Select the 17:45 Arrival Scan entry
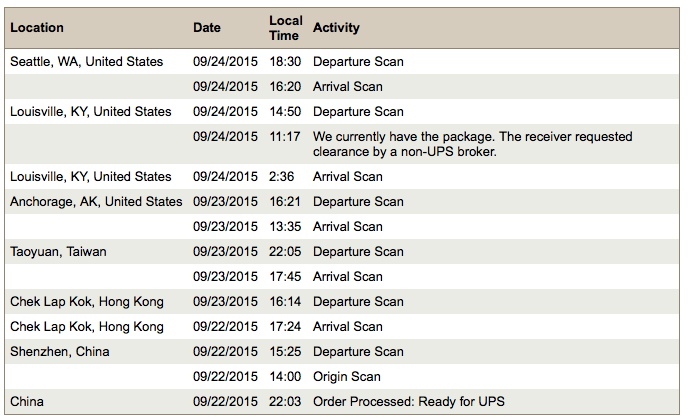This screenshot has width=689, height=419. [342, 277]
